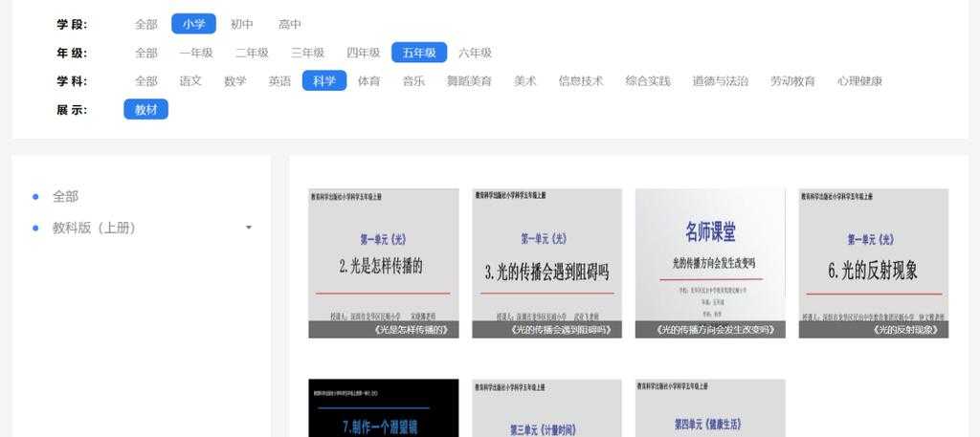This screenshot has width=980, height=437.
Task: Choose 信息技术 subject
Action: click(x=581, y=81)
